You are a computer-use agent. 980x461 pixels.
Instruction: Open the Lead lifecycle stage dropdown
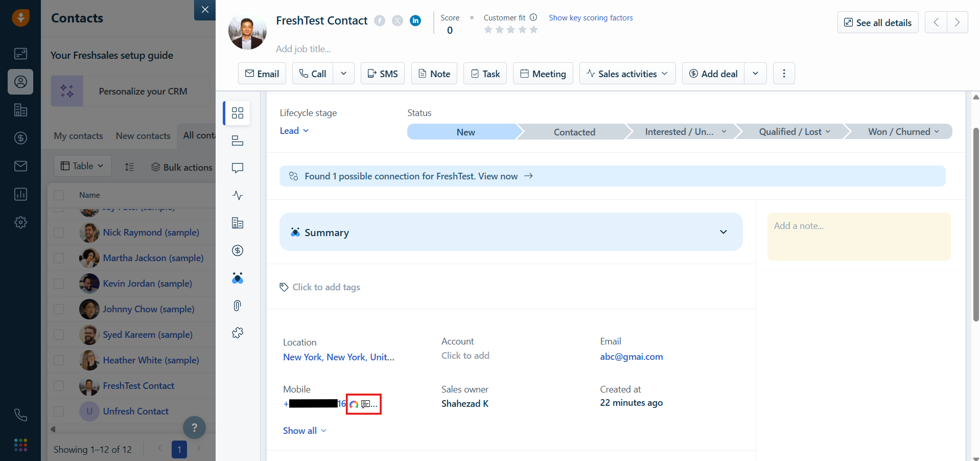click(x=294, y=131)
